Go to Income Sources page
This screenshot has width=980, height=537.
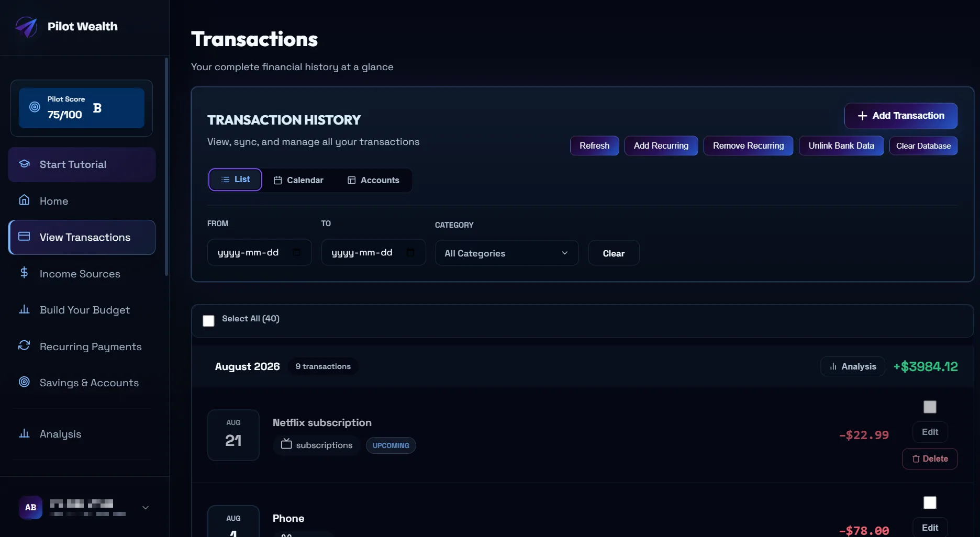click(x=82, y=274)
